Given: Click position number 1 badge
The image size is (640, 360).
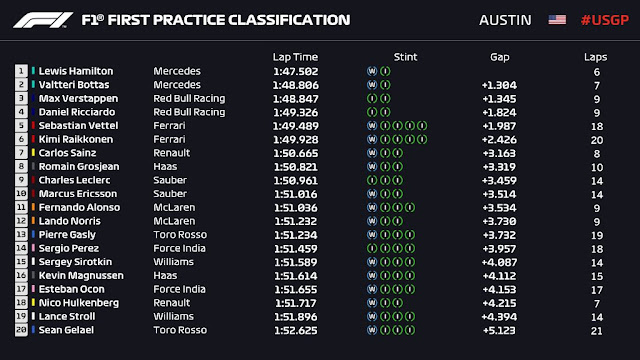Looking at the screenshot, I should 21,71.
